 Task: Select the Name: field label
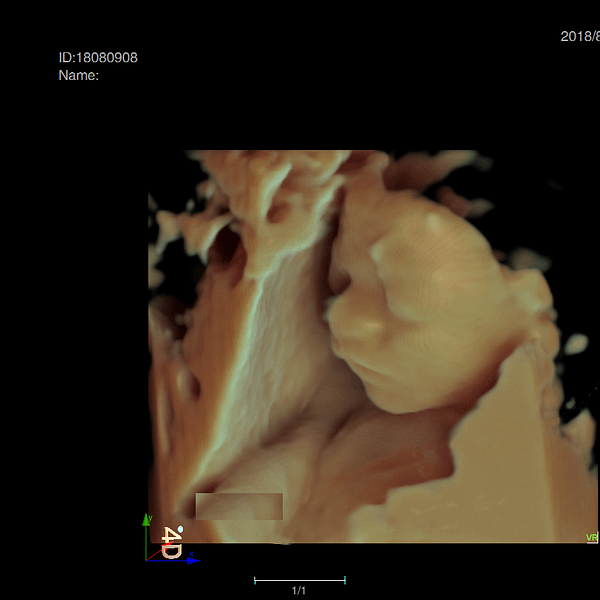[x=79, y=75]
